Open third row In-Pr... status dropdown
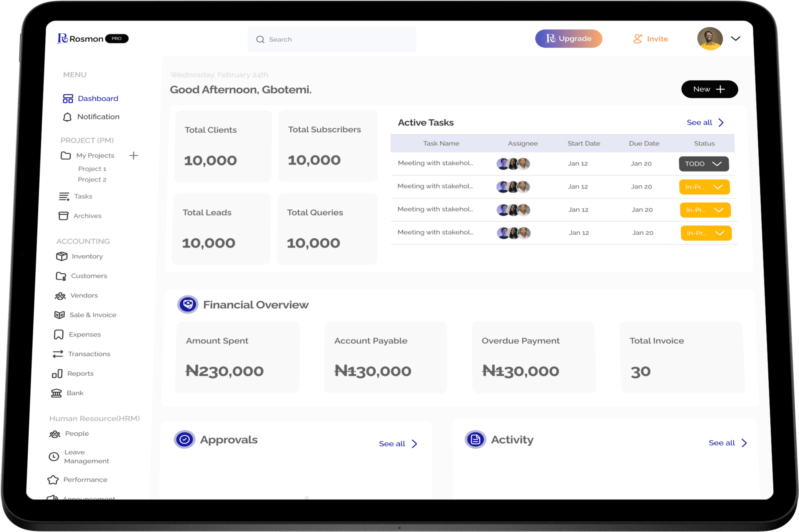Screen dimensions: 799x532 pos(705,210)
